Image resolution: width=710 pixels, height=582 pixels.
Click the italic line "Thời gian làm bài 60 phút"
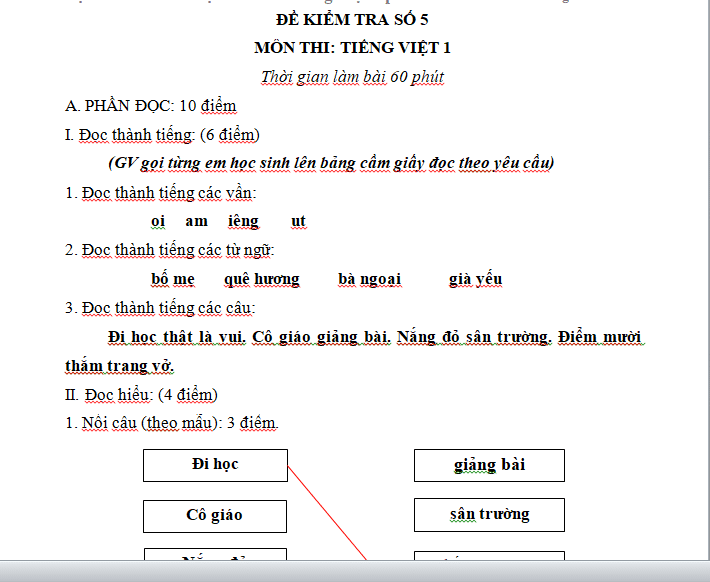pos(352,77)
